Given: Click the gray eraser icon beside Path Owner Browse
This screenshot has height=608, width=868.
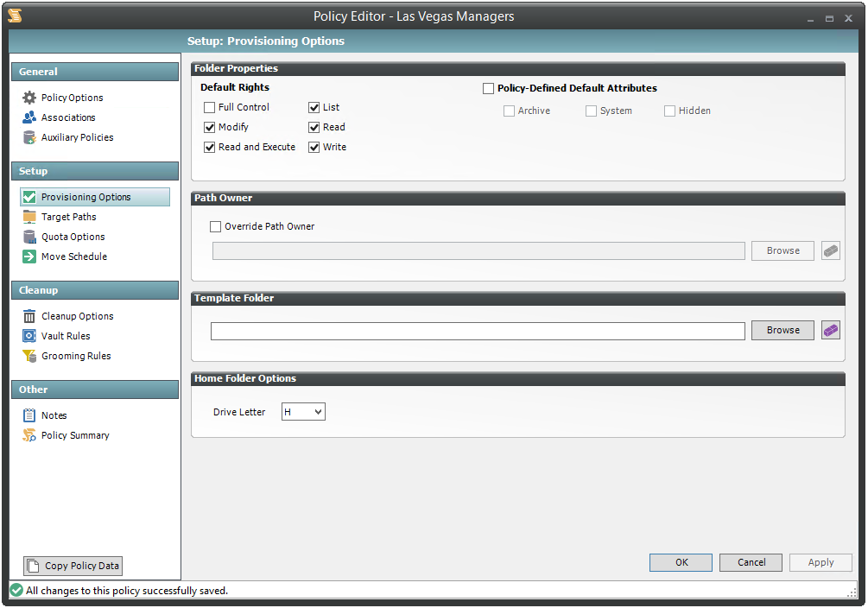Looking at the screenshot, I should pos(830,250).
